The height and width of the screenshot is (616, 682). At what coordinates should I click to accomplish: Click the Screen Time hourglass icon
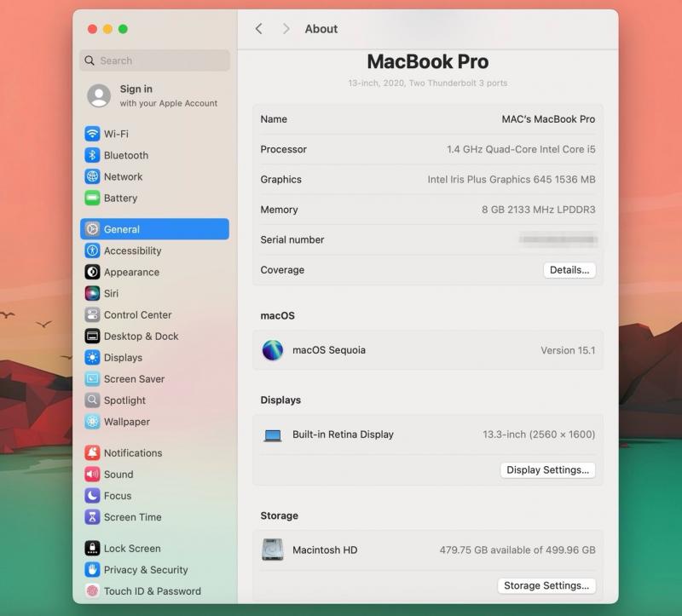click(x=92, y=517)
